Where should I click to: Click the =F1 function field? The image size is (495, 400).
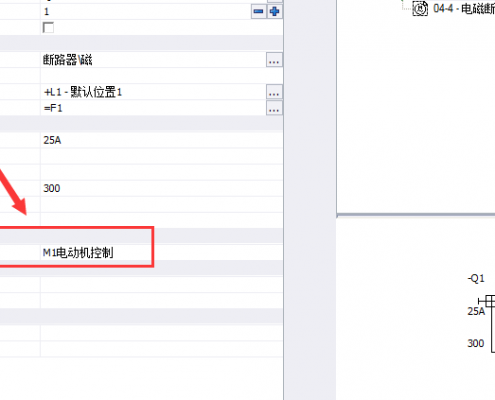coord(153,108)
